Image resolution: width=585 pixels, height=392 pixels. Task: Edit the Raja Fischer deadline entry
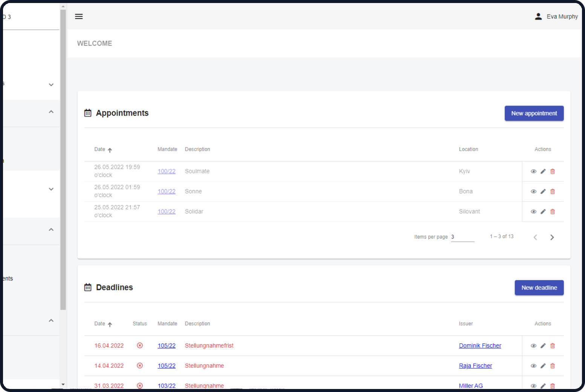(x=543, y=366)
